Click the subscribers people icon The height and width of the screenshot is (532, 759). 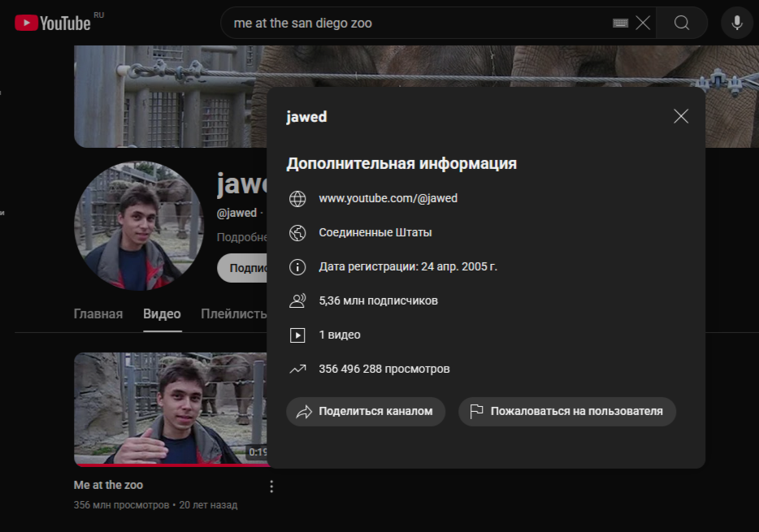(x=297, y=301)
